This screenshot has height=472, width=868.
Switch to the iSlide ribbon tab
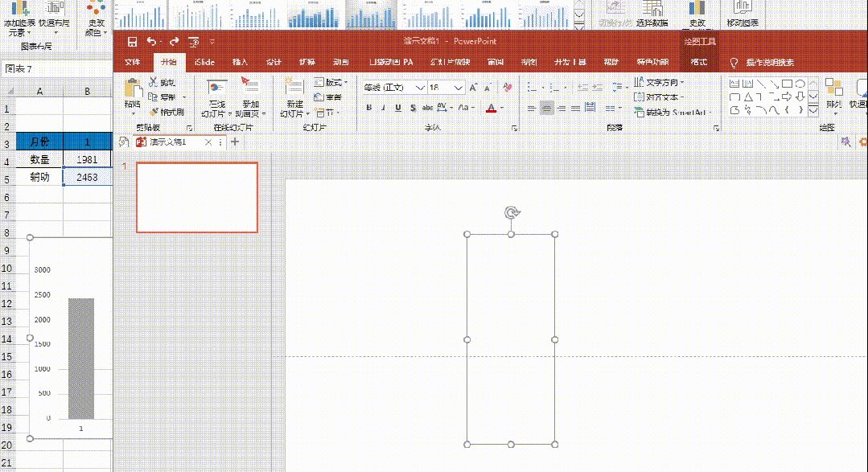204,62
